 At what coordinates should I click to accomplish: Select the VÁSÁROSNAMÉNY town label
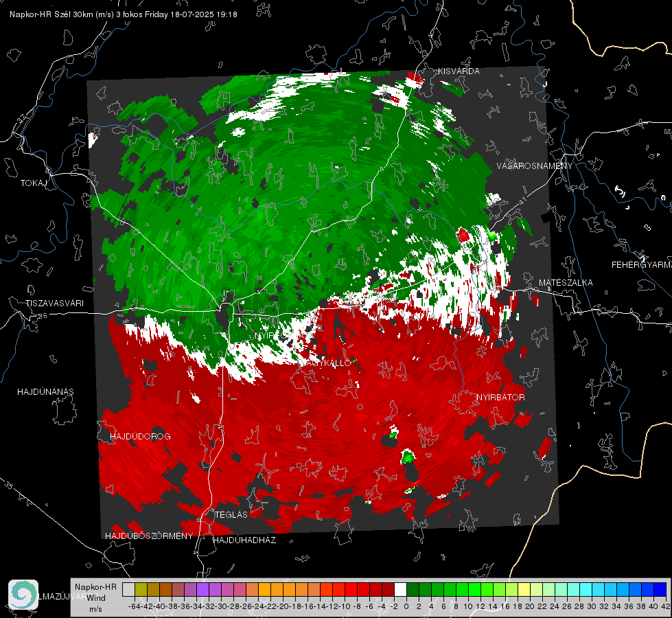click(x=535, y=166)
